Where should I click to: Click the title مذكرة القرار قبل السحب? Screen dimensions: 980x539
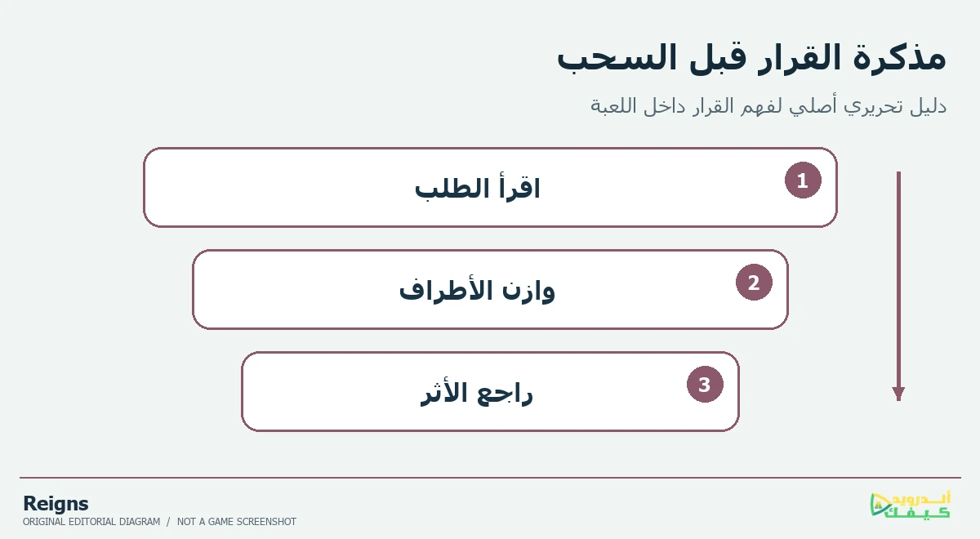(x=751, y=59)
